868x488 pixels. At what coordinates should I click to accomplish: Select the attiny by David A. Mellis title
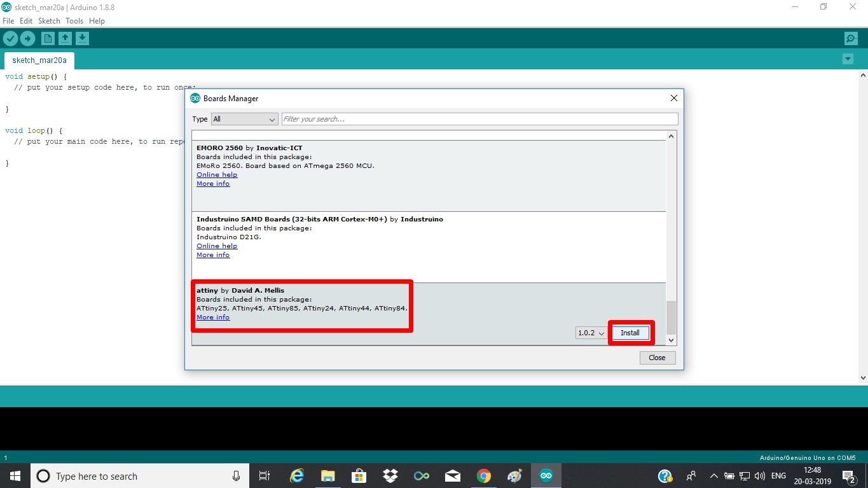[x=240, y=291]
